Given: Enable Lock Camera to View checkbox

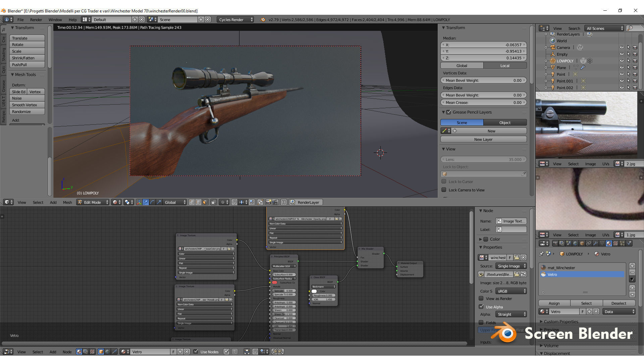Looking at the screenshot, I should 444,190.
